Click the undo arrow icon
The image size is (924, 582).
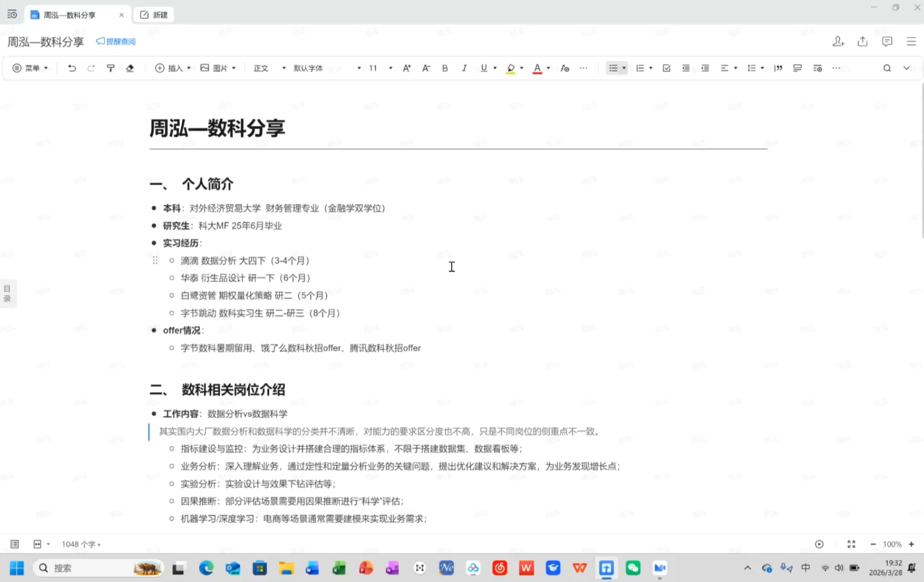72,68
